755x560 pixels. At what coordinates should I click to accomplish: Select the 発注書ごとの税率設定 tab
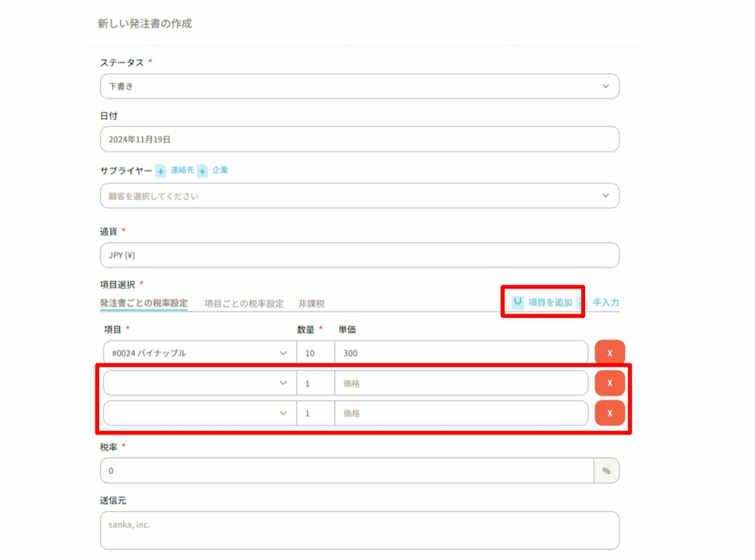coord(144,303)
